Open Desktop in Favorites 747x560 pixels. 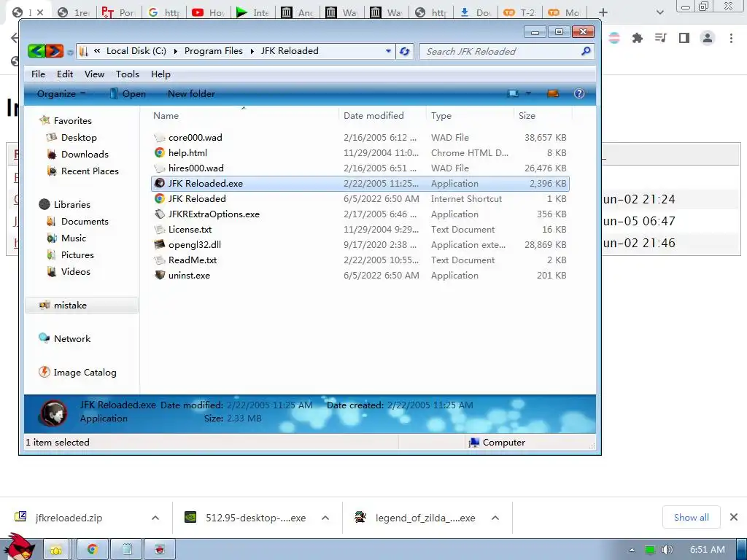[x=79, y=138]
